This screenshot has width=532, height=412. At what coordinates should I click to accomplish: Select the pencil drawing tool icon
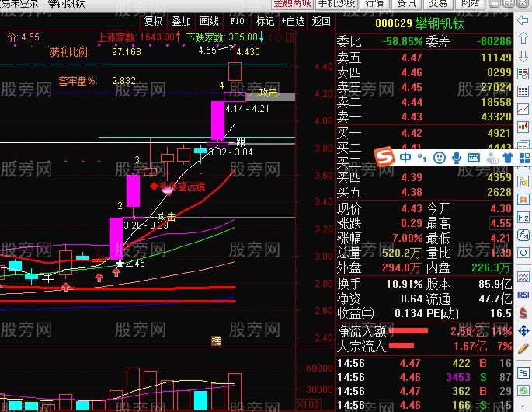[523, 348]
